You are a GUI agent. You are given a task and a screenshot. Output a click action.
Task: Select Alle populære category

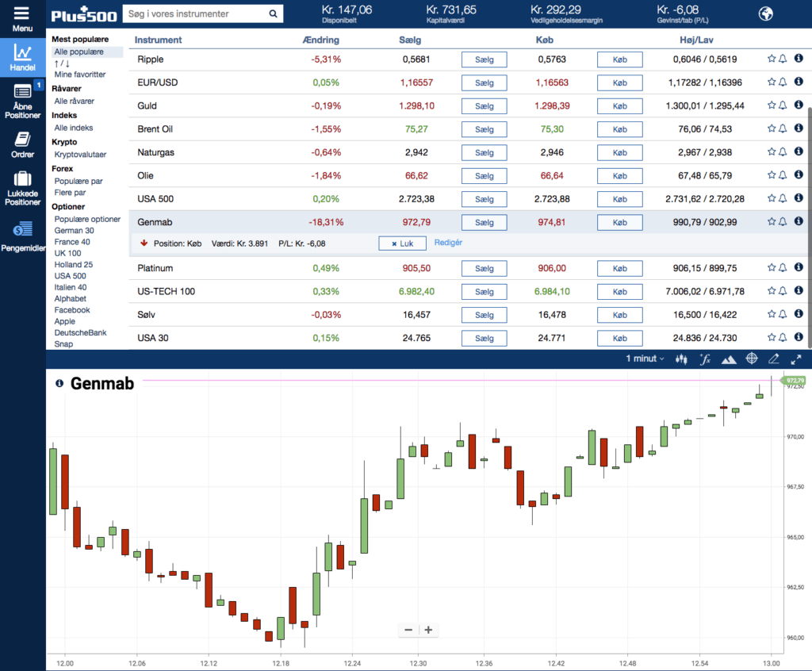(x=79, y=52)
